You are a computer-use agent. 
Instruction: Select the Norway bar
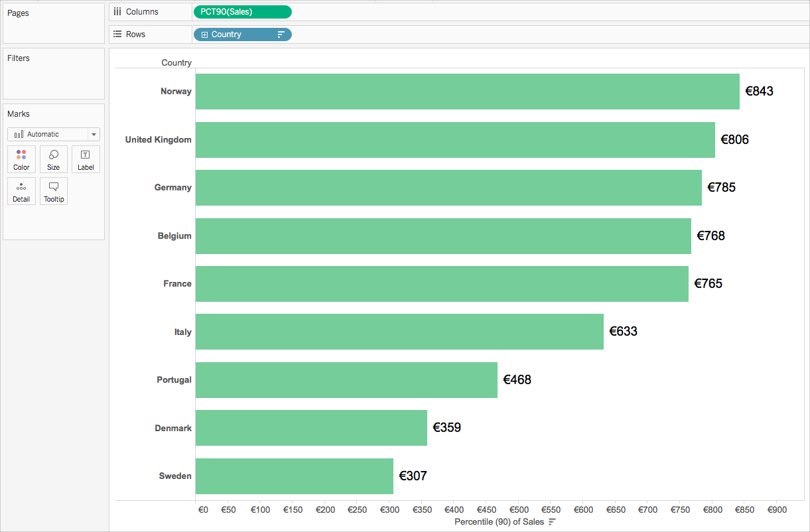(x=468, y=92)
